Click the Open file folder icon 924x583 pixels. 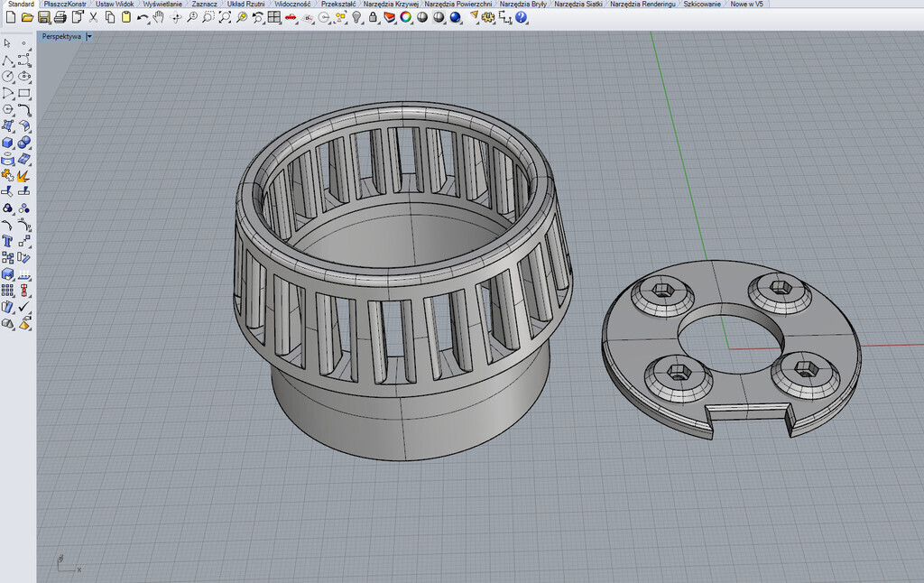[26, 17]
